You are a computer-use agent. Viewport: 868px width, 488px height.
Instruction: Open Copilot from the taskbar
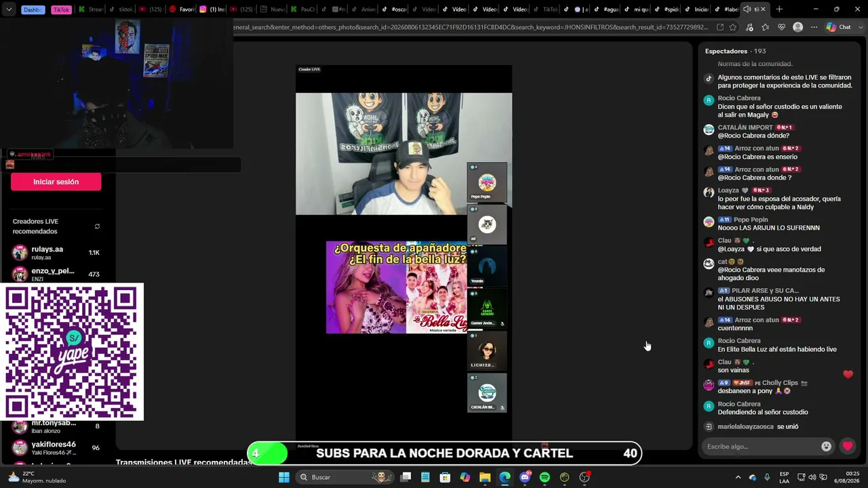[465, 477]
